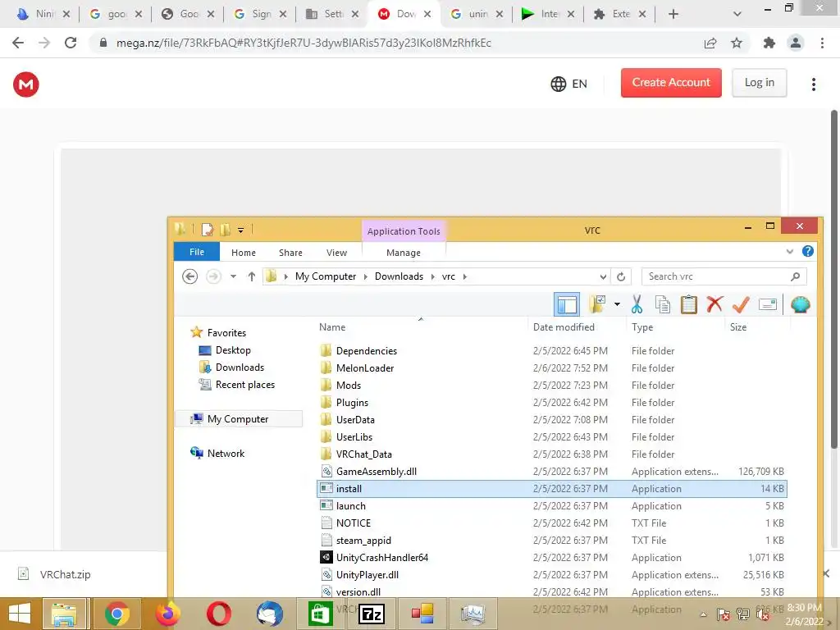The width and height of the screenshot is (840, 630).
Task: Click the MEGA page vertical scrollbar
Action: click(x=834, y=279)
